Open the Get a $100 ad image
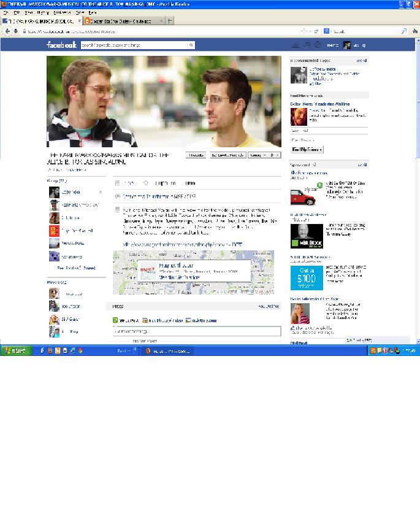 click(x=307, y=277)
